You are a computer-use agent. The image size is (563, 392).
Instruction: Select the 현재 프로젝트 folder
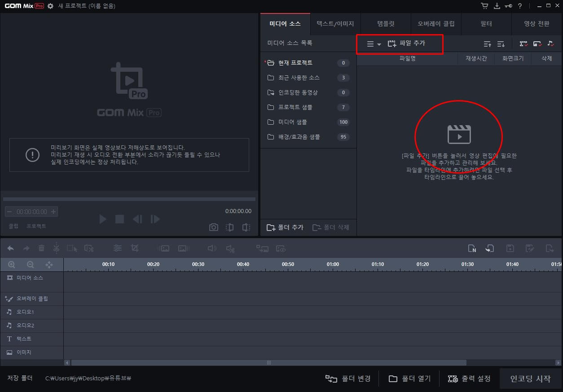[x=308, y=63]
